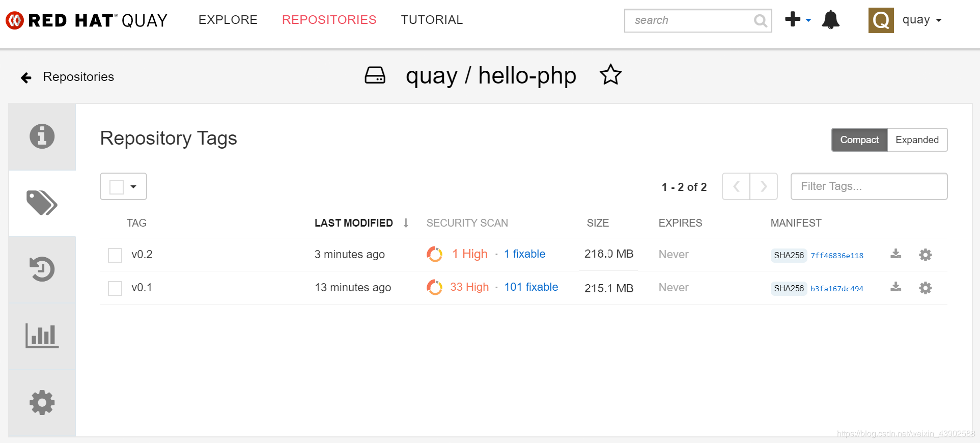Screen dimensions: 980x443
Task: Sort by Size column header
Action: coord(598,223)
